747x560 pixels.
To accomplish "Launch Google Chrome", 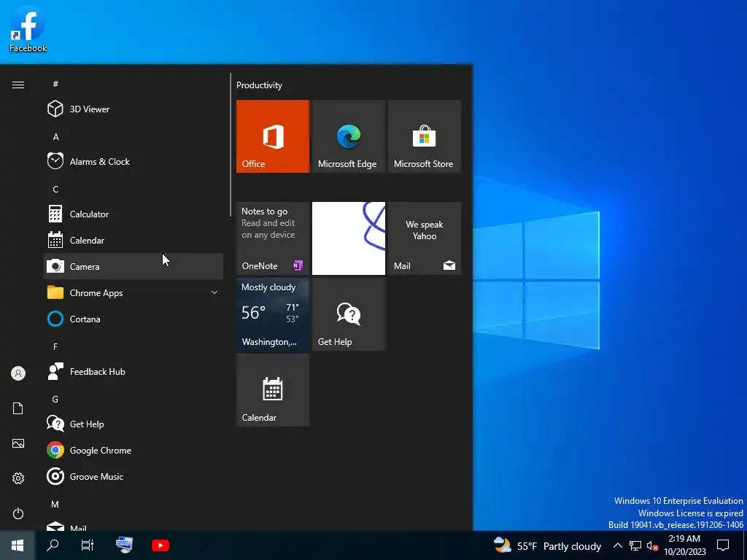I will point(133,450).
